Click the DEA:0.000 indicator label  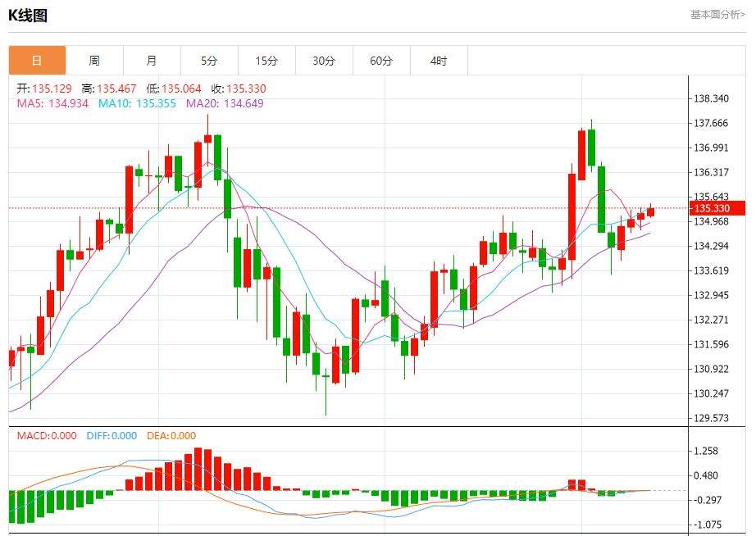(x=171, y=436)
